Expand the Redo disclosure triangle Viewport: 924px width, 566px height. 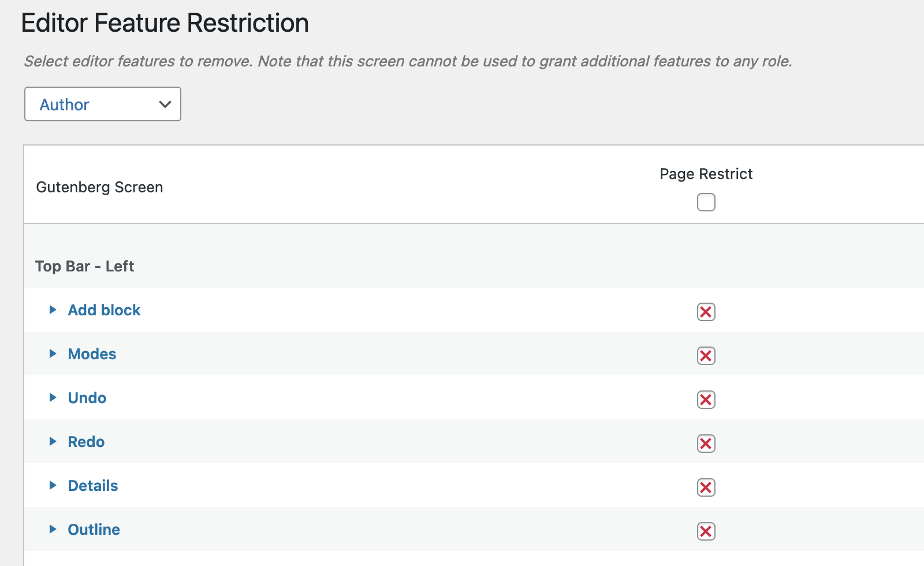(x=53, y=441)
